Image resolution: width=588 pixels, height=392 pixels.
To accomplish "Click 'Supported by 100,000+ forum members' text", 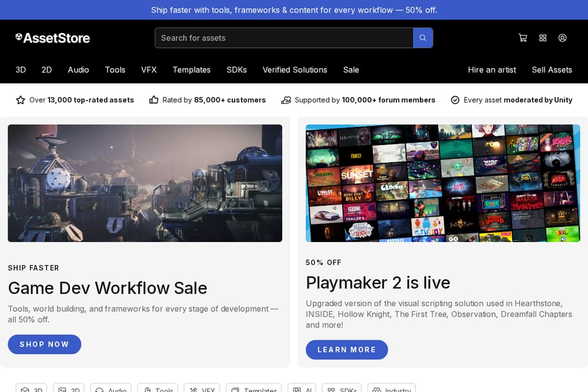I will [365, 100].
